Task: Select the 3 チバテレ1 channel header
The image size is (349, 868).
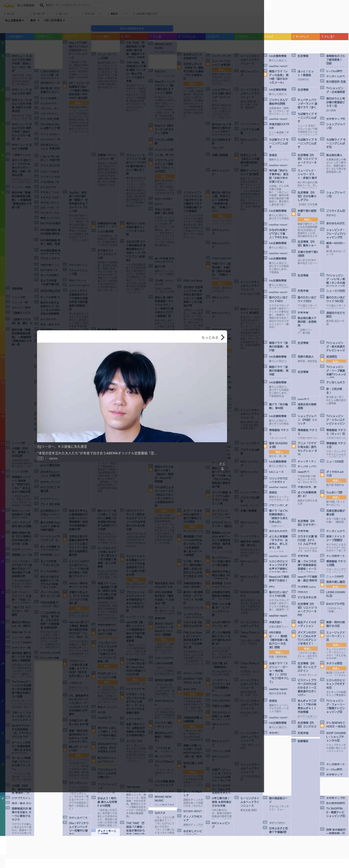Action: 306,36
